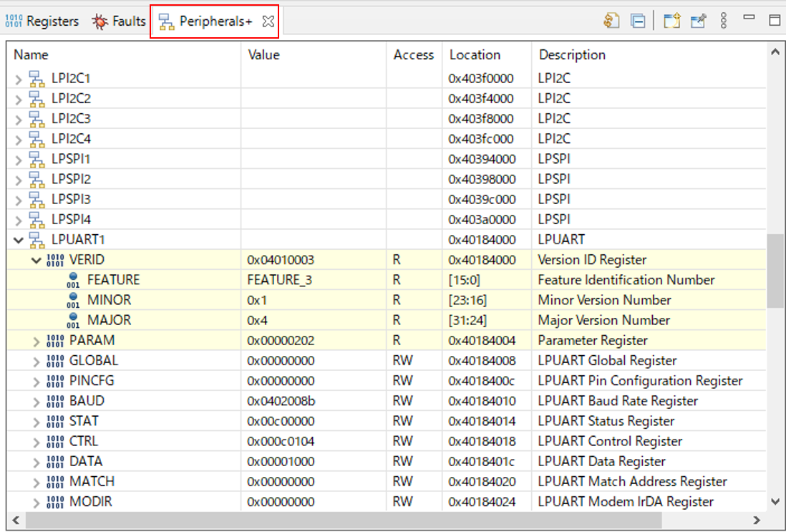786x532 pixels.
Task: Click the MAJOR bit-field icon
Action: [73, 320]
